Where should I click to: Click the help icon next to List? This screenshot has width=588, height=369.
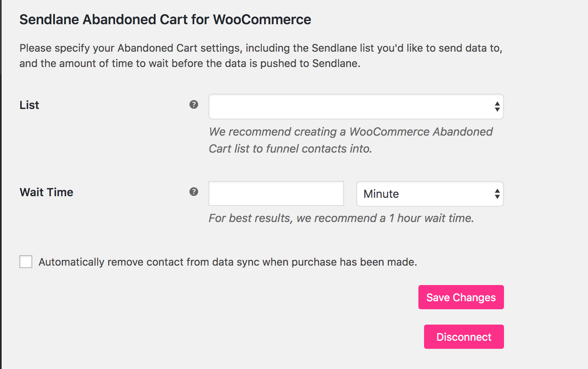point(194,105)
